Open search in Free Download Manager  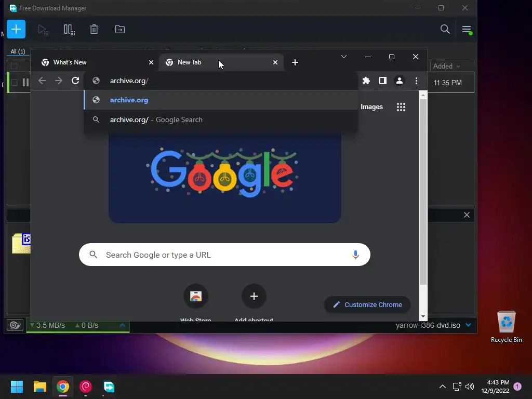click(445, 29)
